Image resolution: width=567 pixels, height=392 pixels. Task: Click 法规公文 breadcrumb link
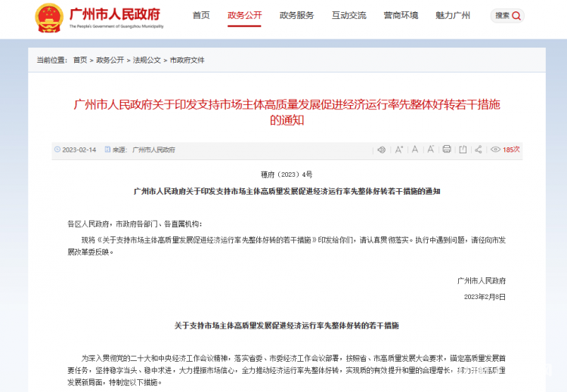pos(147,60)
